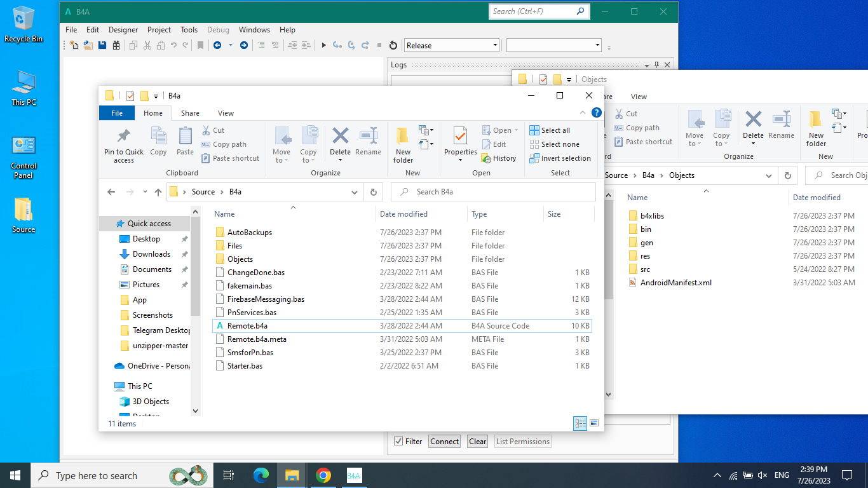This screenshot has width=868, height=488.
Task: Click the B4A navigate backward arrow icon
Action: click(x=217, y=45)
